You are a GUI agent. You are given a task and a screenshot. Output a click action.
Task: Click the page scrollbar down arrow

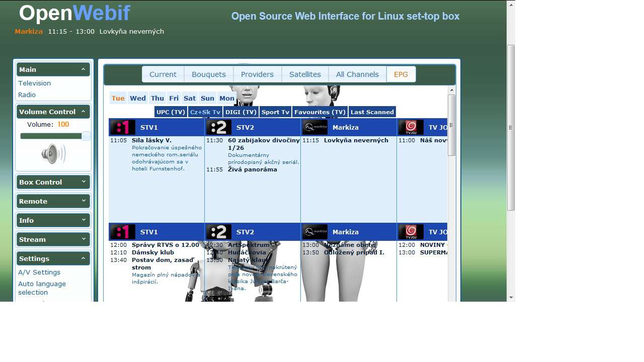[511, 297]
